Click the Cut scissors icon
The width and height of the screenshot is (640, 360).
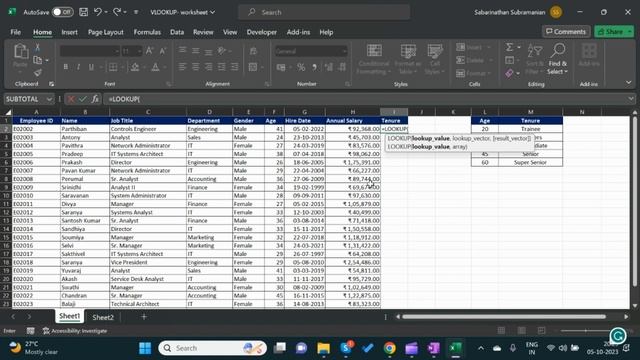click(x=38, y=48)
